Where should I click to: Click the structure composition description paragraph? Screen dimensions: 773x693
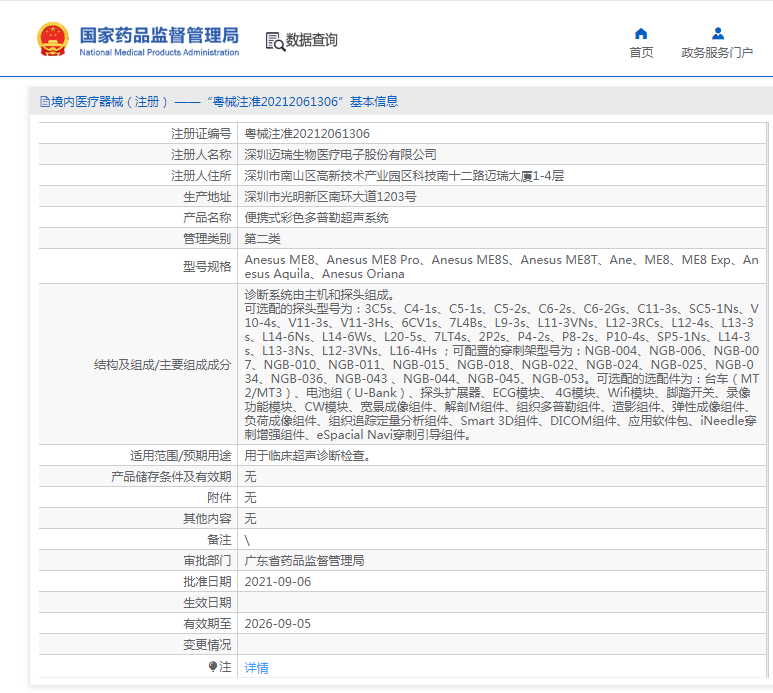[501, 365]
